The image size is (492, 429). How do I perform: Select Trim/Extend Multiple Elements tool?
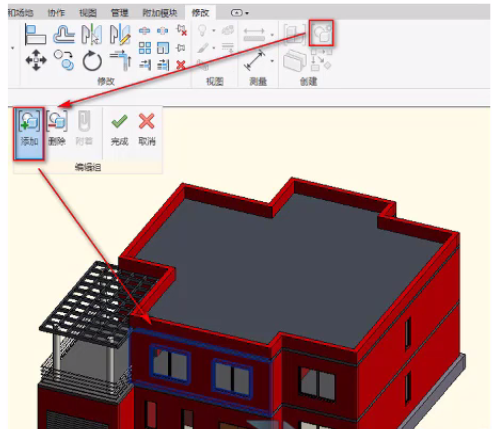pyautogui.click(x=163, y=65)
